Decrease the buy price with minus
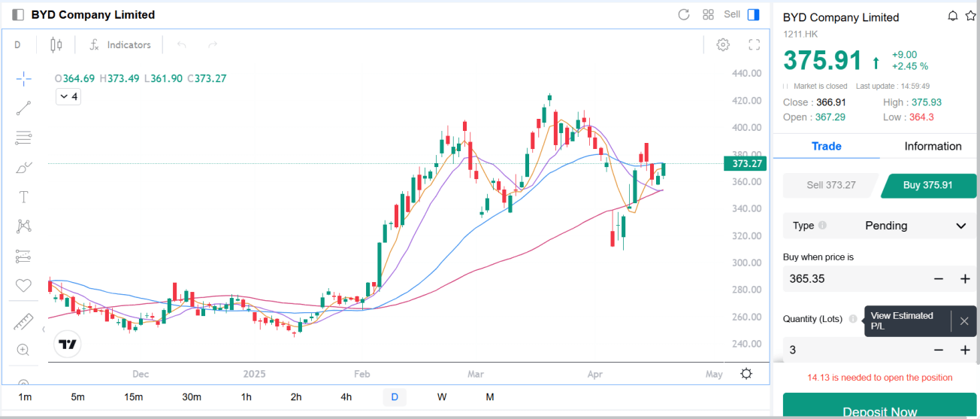 point(939,279)
